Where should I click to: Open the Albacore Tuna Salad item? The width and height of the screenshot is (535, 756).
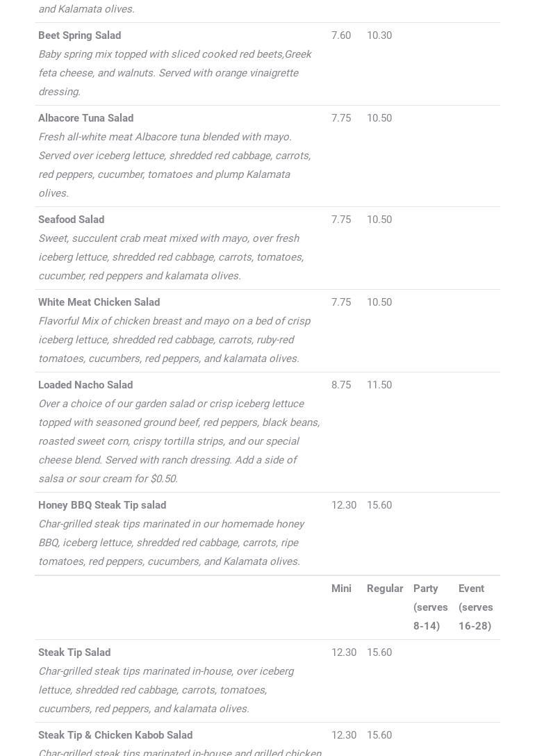(85, 118)
